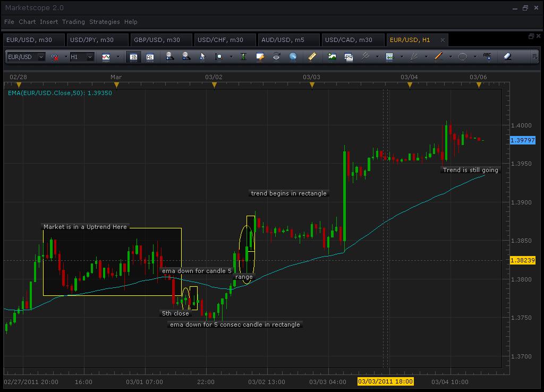544x392 pixels.
Task: Expand the ellipse tool dropdown arrow
Action: (475, 57)
